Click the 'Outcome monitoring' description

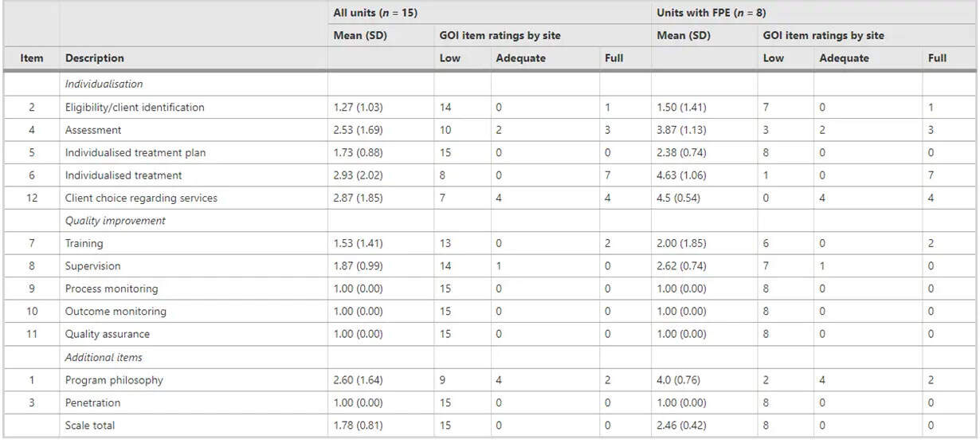[116, 312]
